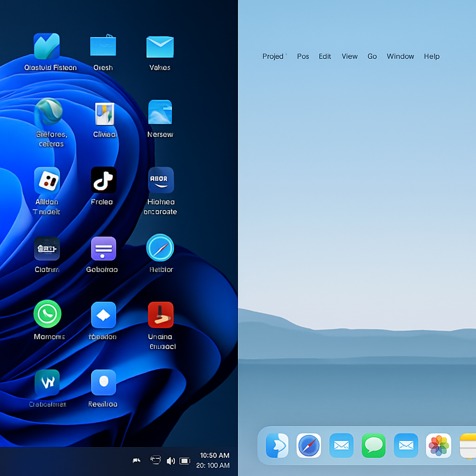The height and width of the screenshot is (476, 476).
Task: Open Photos flower icon in the dock
Action: 438,445
